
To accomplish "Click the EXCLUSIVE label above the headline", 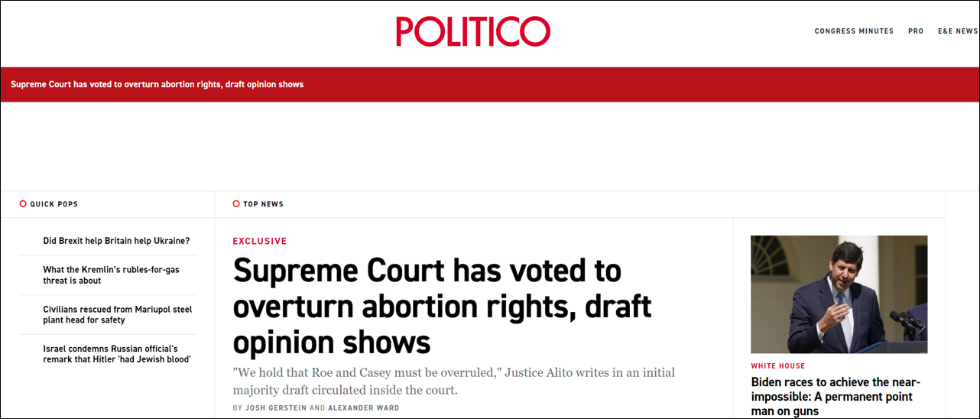I will (x=260, y=241).
